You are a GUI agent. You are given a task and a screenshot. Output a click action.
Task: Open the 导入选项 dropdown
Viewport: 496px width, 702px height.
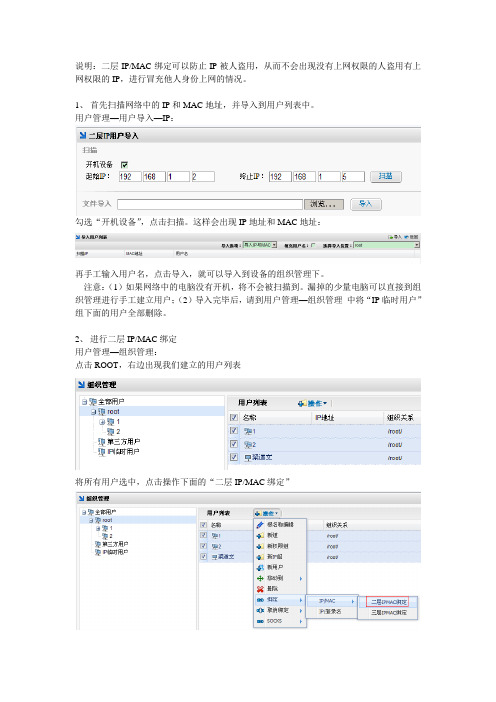[260, 245]
